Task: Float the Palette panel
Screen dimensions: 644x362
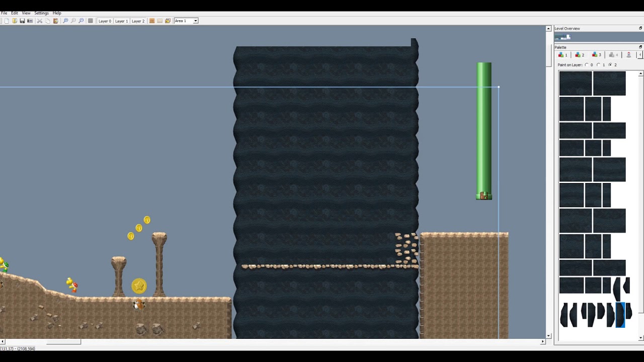Action: [x=640, y=47]
